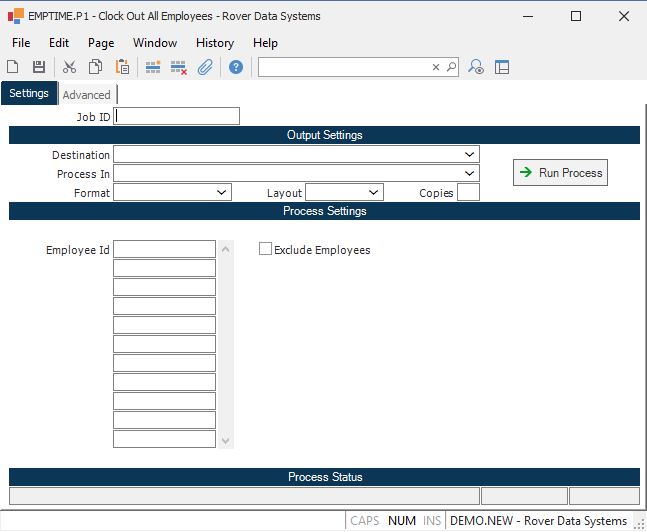Click the Copy icon in toolbar
Viewport: 647px width, 532px height.
tap(95, 67)
